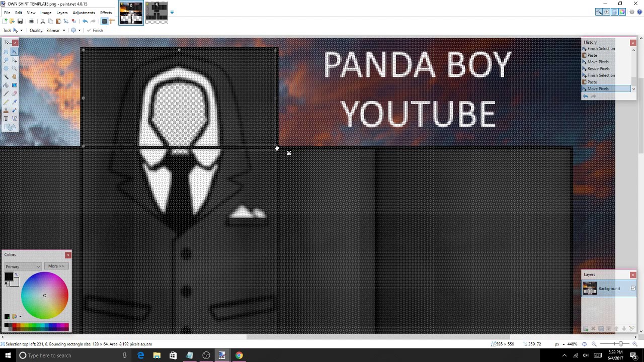Open the px units dropdown
Screen dimensions: 644x362
tap(559, 344)
